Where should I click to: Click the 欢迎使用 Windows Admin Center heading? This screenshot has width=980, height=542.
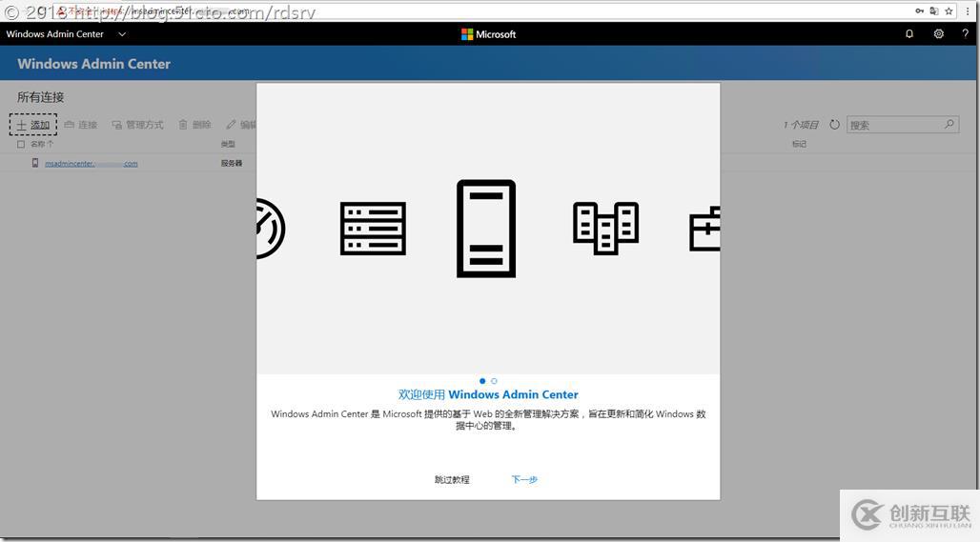pyautogui.click(x=488, y=394)
